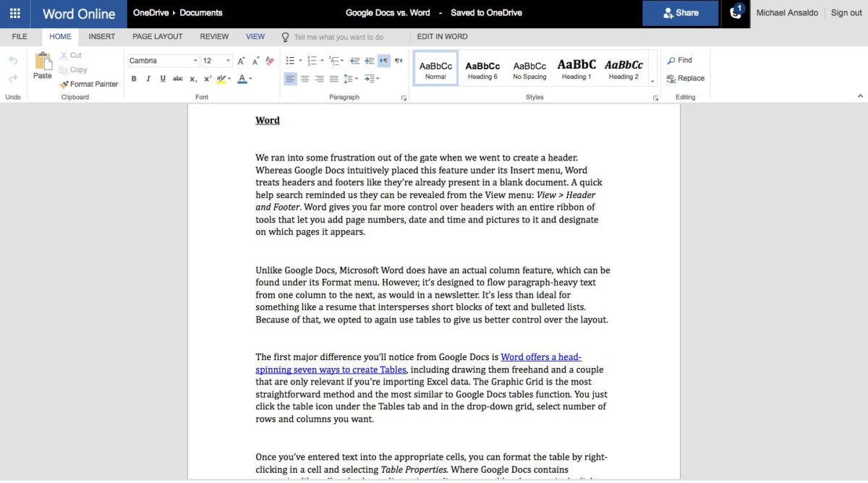
Task: Increase the paragraph indent
Action: click(370, 61)
